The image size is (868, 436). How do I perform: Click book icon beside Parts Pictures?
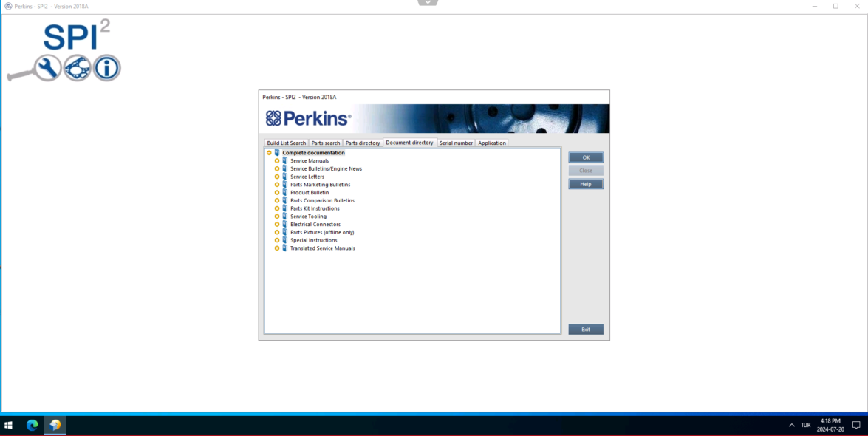285,232
